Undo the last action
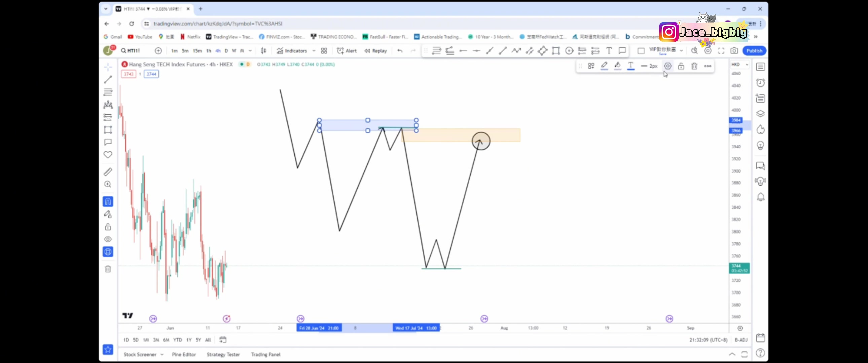Screen dimensions: 868x363 click(400, 50)
